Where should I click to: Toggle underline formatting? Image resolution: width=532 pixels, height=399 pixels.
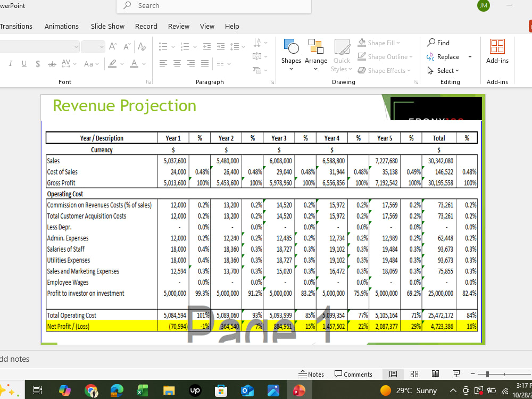tap(24, 63)
